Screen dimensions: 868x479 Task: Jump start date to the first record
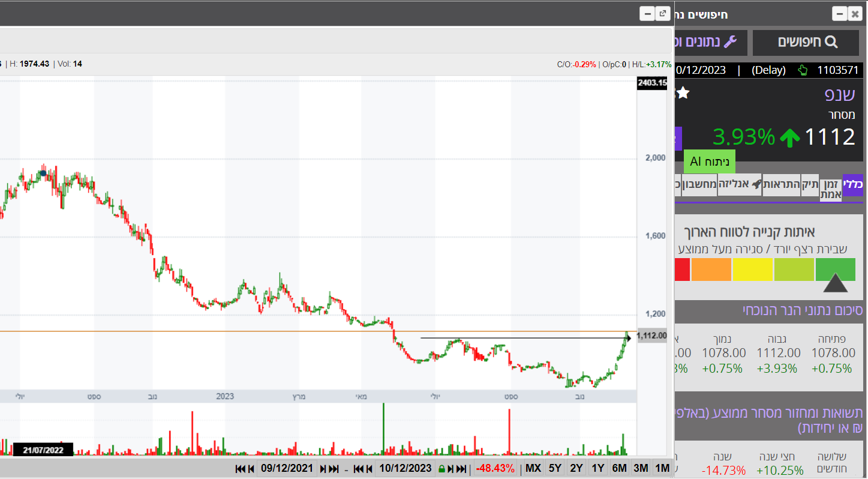241,469
